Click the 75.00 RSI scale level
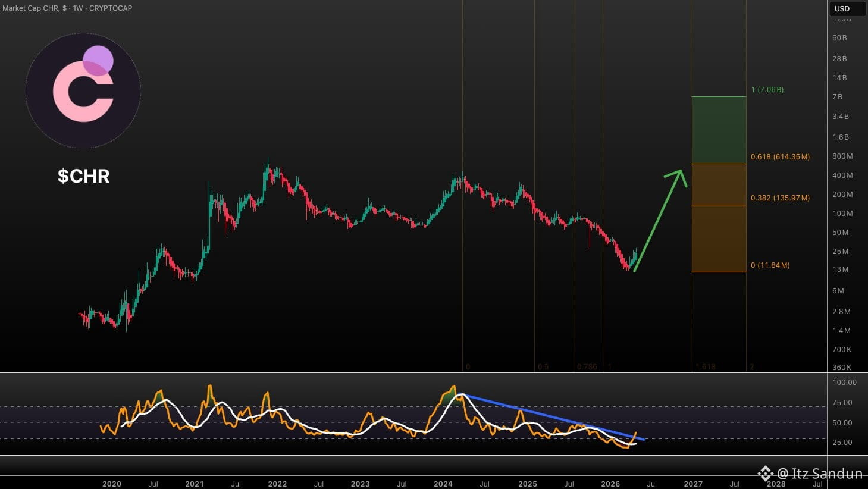This screenshot has width=868, height=489. click(842, 403)
